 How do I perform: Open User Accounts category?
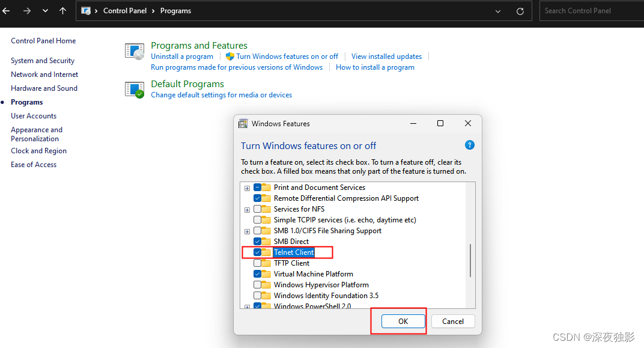point(34,116)
